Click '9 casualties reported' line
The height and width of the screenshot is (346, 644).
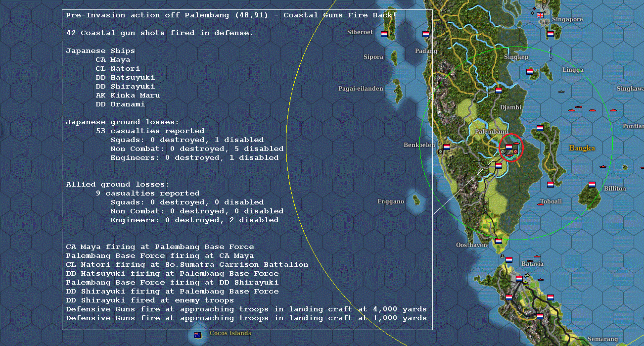(147, 193)
